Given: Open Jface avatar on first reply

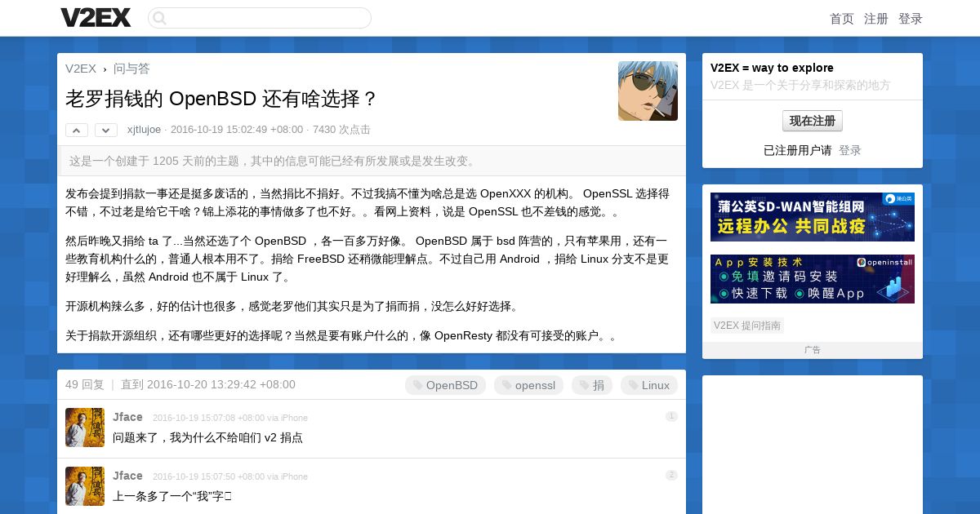Looking at the screenshot, I should tap(85, 428).
